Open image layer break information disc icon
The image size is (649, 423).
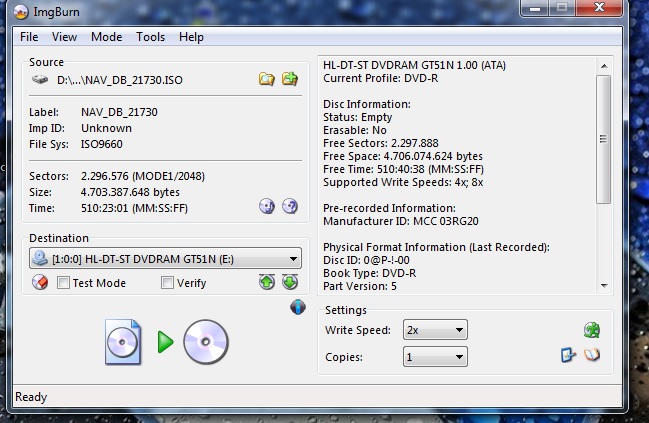(267, 206)
